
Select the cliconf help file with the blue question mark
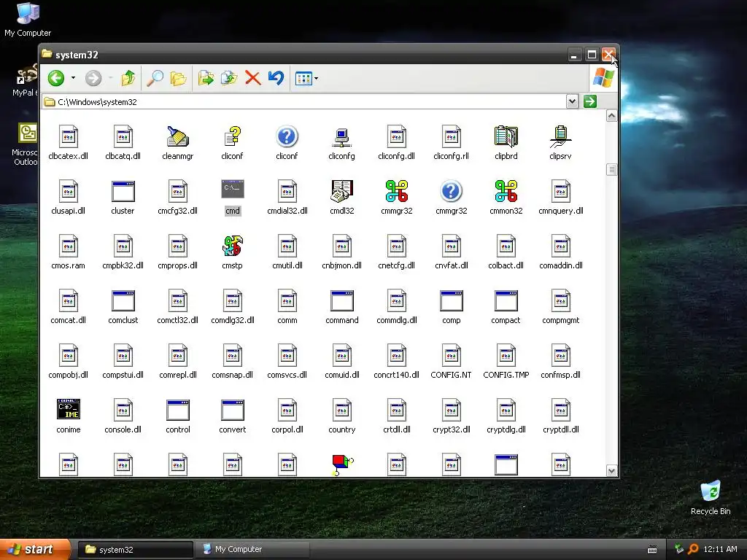point(287,136)
